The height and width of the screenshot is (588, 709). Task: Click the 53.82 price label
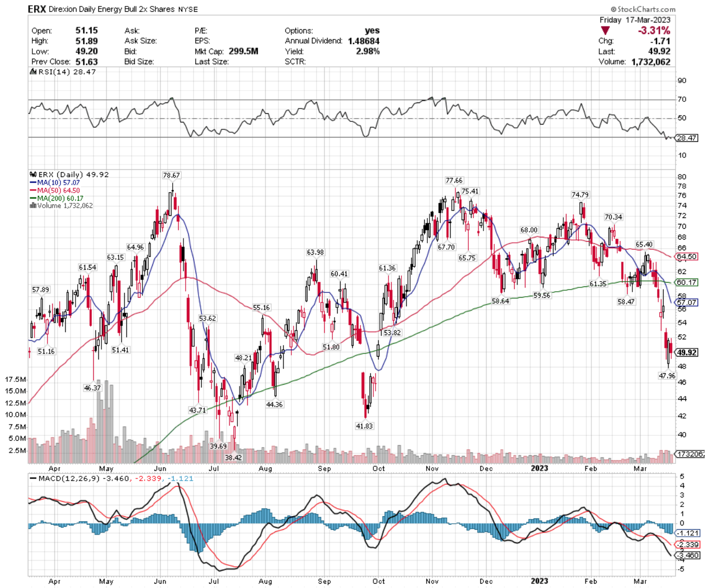point(392,332)
